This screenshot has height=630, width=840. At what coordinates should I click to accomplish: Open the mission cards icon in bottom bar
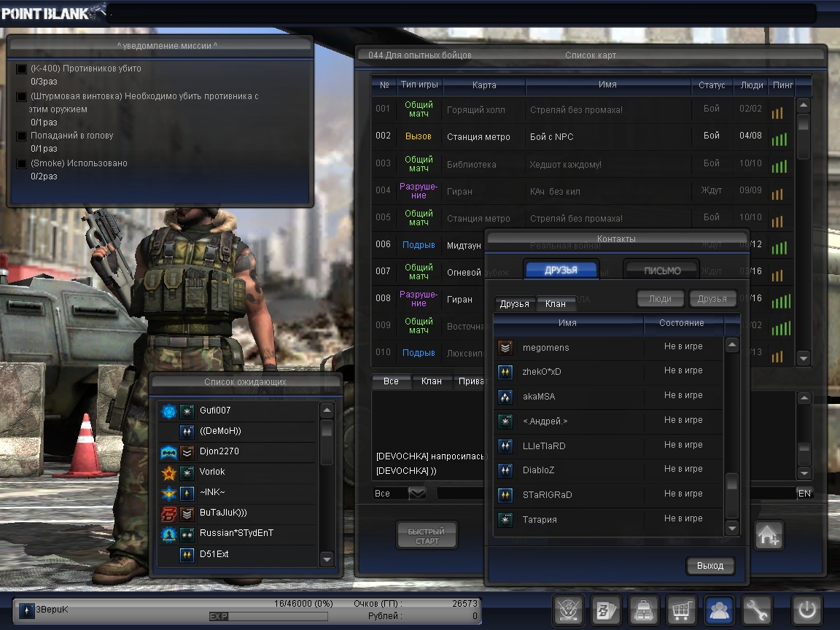point(606,610)
